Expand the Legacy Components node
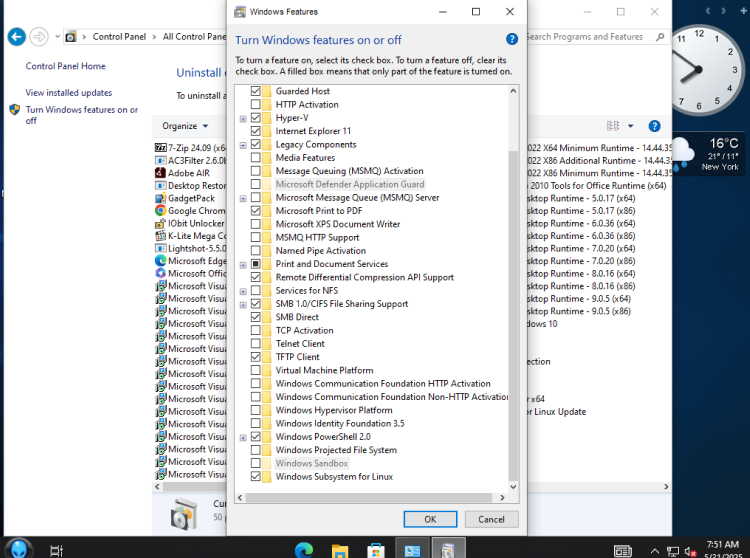 click(x=243, y=145)
